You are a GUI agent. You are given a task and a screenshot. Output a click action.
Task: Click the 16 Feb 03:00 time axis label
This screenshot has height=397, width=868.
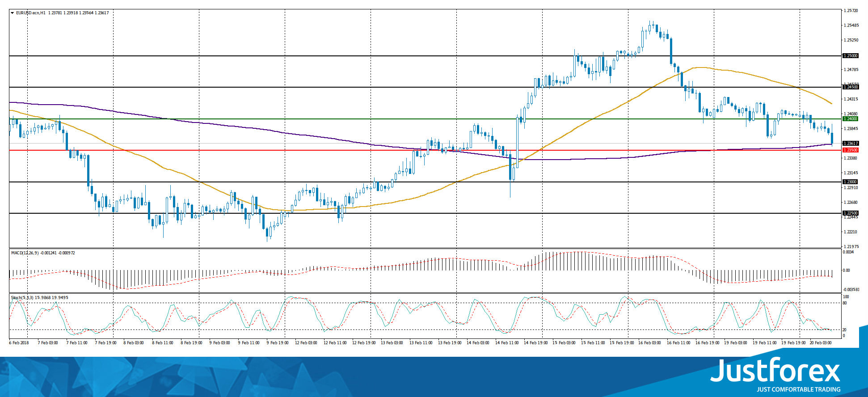[649, 343]
